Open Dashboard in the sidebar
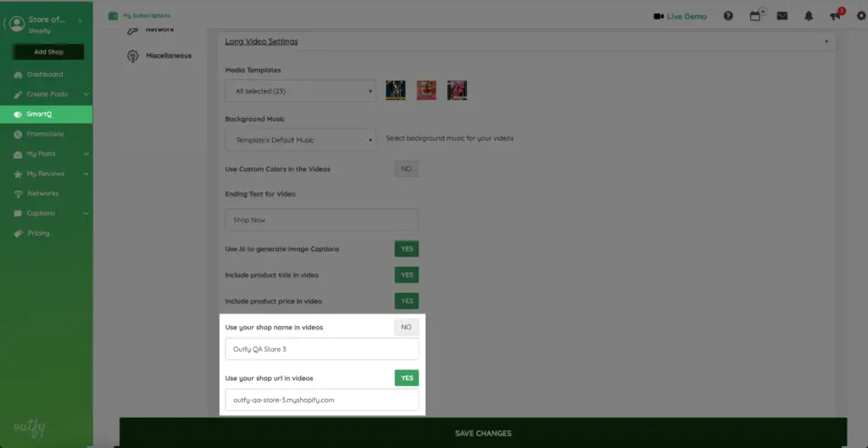Image resolution: width=868 pixels, height=448 pixels. click(44, 75)
